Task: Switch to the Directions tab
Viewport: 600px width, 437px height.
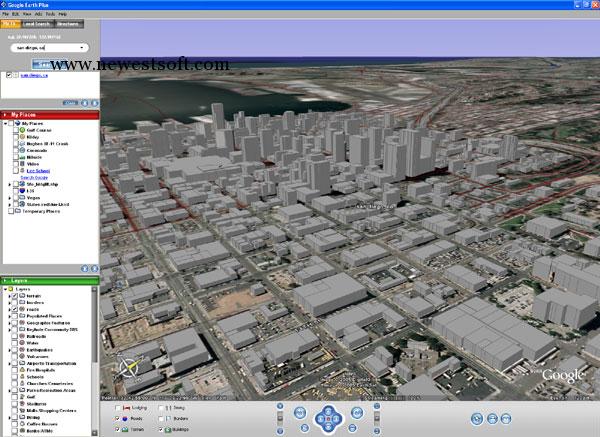Action: click(x=68, y=24)
